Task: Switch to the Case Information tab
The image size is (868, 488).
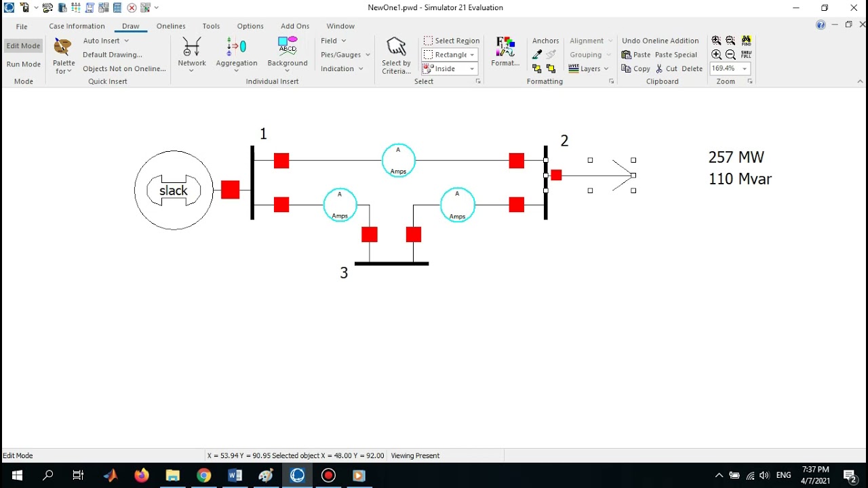Action: tap(77, 26)
